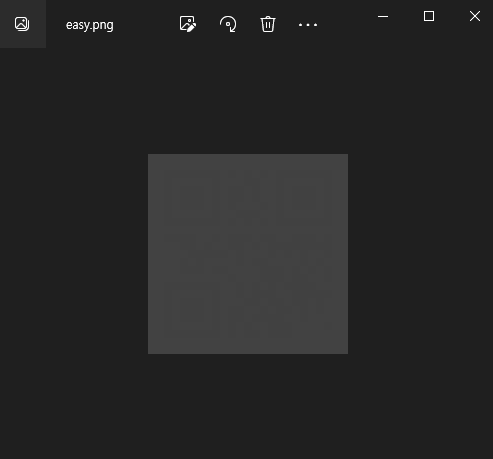
Task: Open the See more three-dots menu
Action: click(308, 25)
